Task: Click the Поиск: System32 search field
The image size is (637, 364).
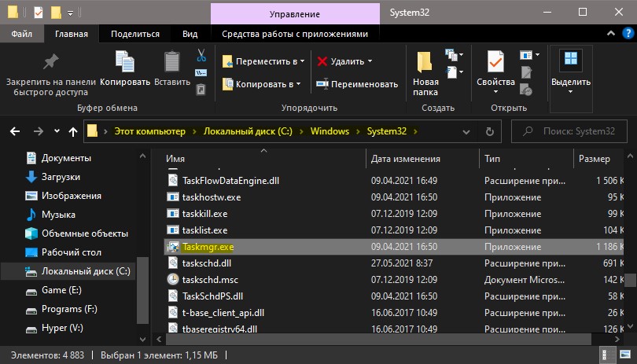Action: [x=569, y=131]
